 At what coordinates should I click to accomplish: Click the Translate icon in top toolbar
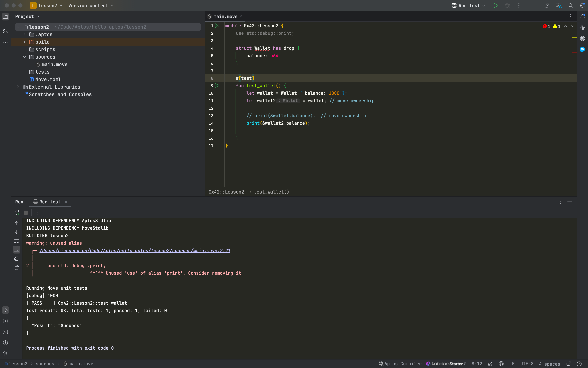tap(559, 5)
